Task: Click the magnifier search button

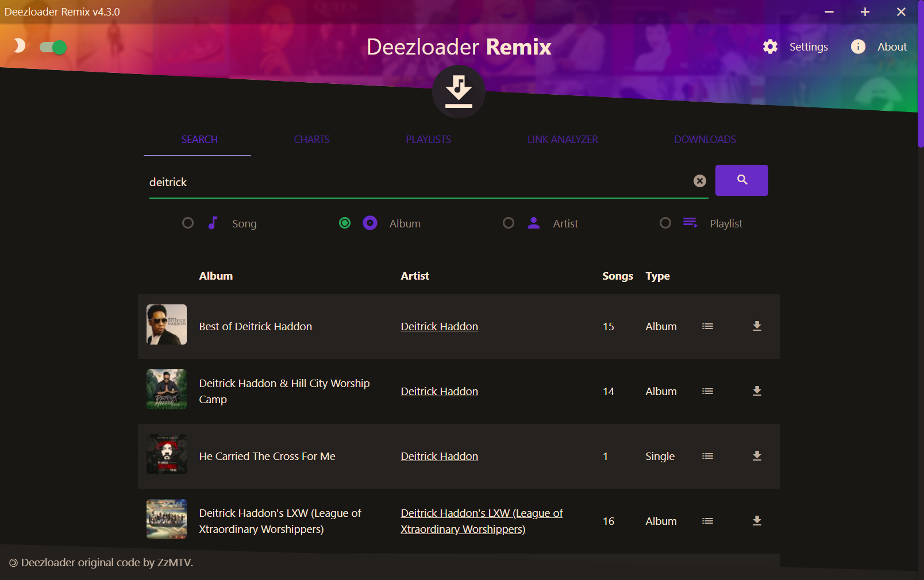Action: [741, 180]
